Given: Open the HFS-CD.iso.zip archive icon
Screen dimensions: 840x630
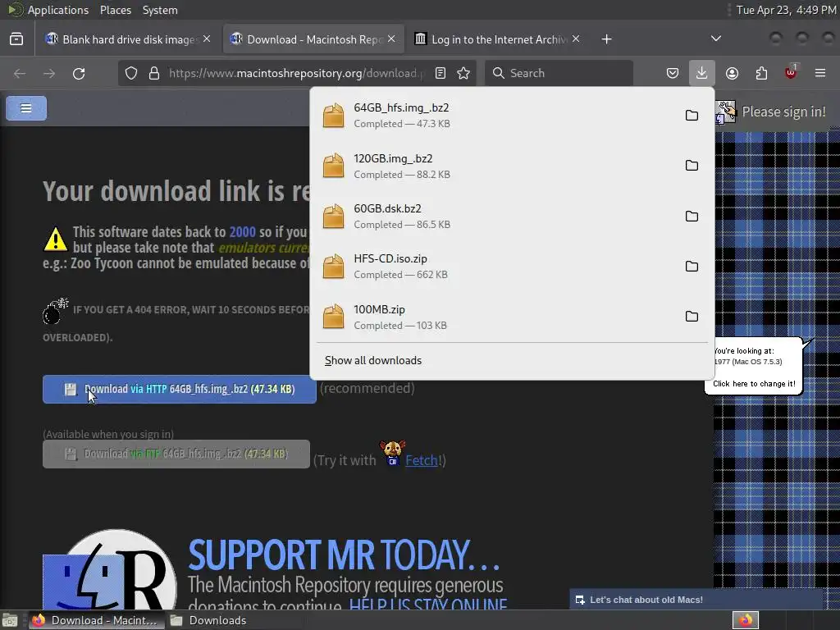Looking at the screenshot, I should click(x=333, y=267).
